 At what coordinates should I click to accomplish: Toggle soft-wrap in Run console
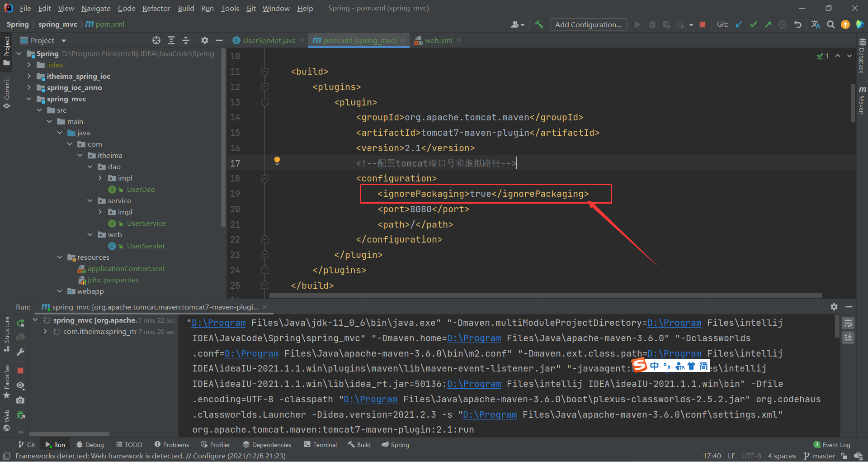tap(848, 323)
